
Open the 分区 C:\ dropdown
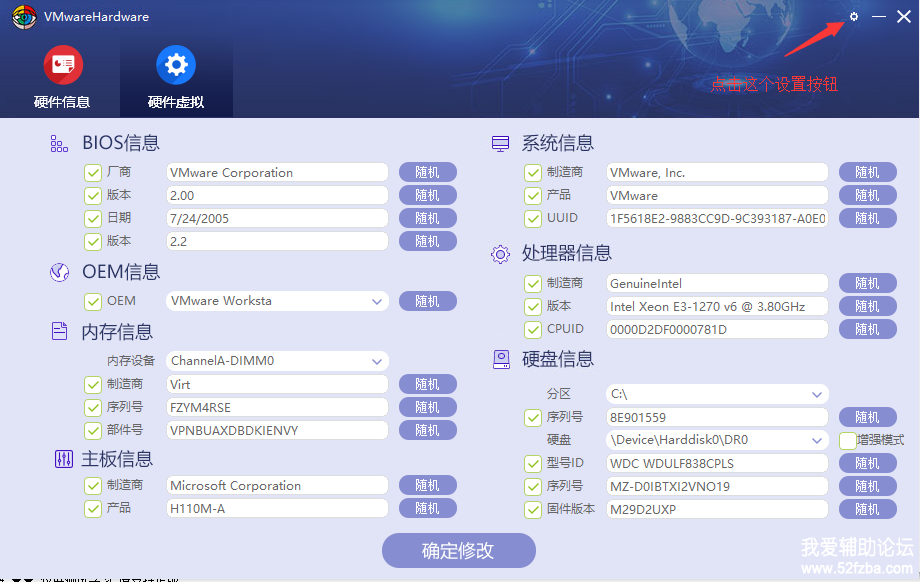pos(717,394)
